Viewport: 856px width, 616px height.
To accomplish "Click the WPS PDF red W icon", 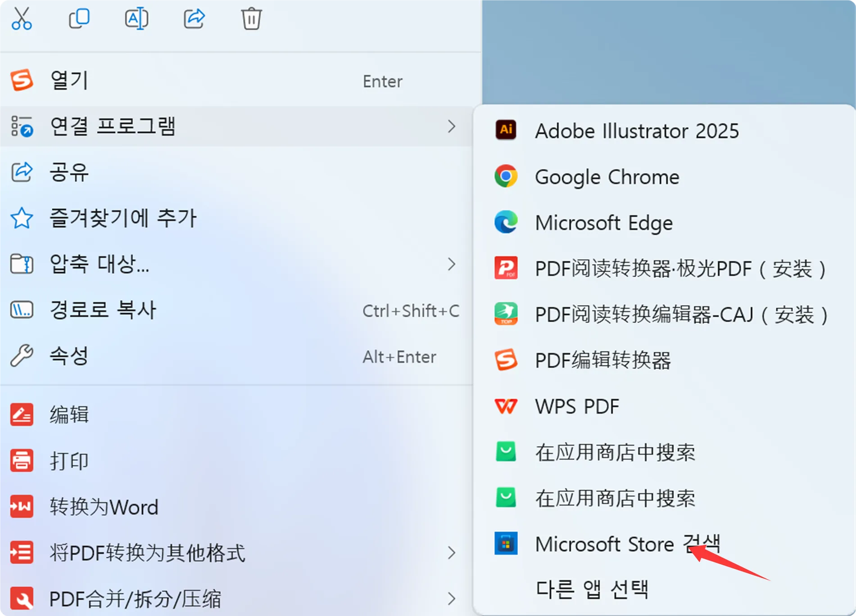I will 506,406.
